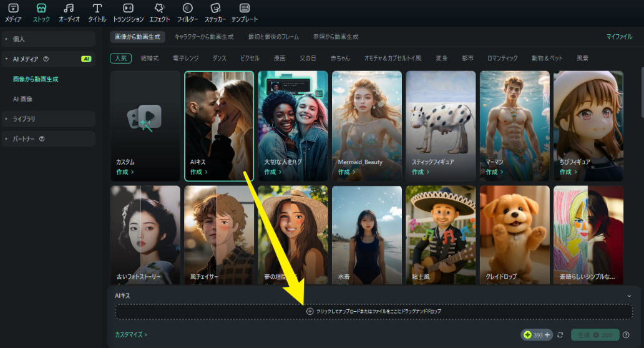
Task: Select the 変身 category filter
Action: click(x=442, y=58)
